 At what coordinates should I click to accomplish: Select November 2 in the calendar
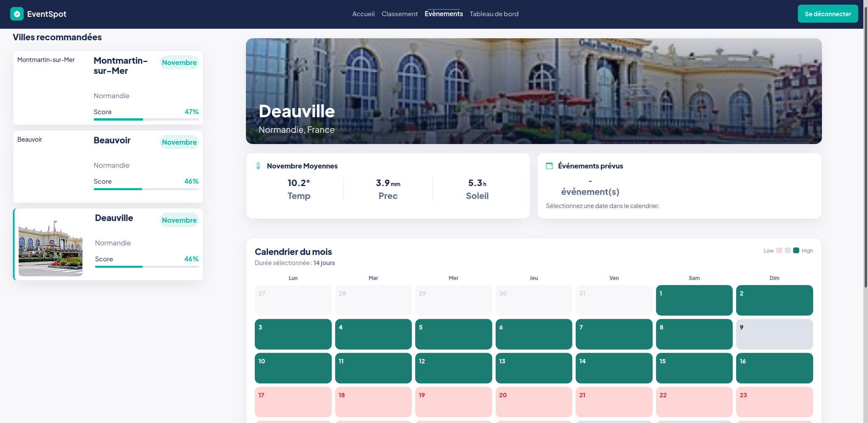coord(774,300)
